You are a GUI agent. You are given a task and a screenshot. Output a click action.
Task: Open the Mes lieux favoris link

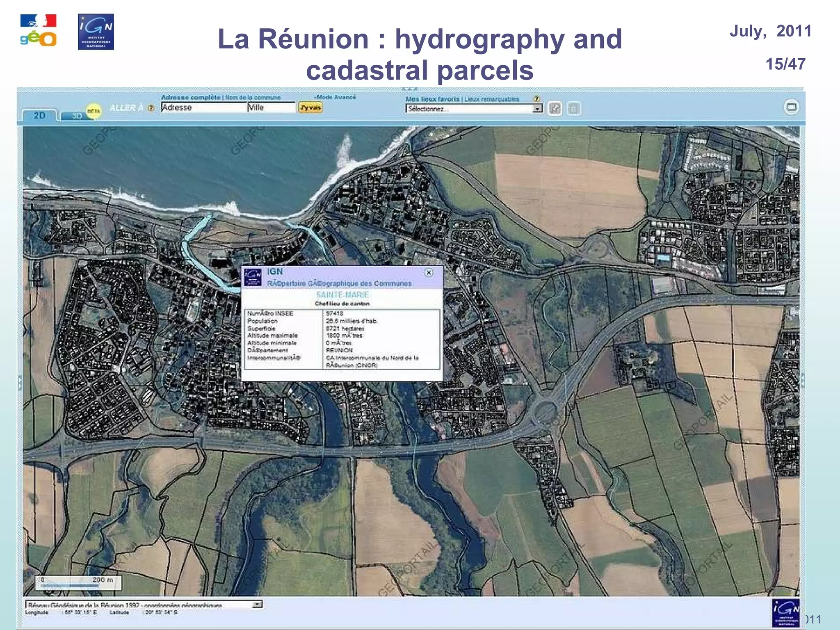pos(432,99)
